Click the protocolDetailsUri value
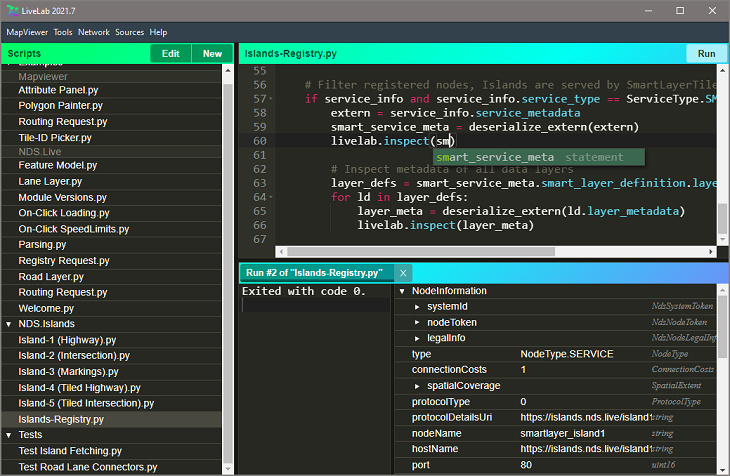The height and width of the screenshot is (476, 730). pos(586,418)
